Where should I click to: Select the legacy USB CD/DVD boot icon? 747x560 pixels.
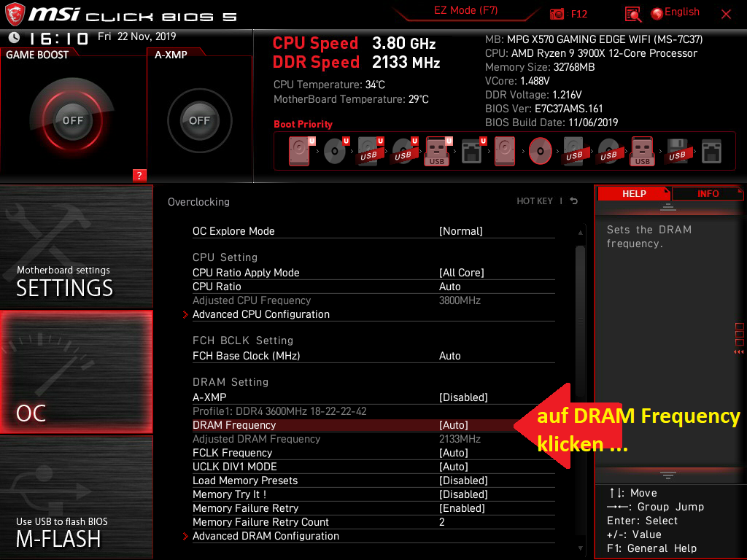[609, 152]
